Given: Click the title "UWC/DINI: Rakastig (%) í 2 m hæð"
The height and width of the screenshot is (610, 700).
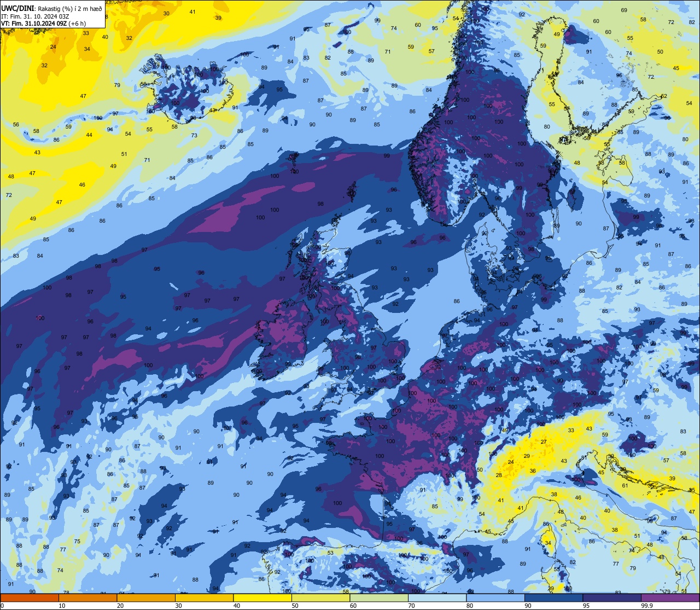Looking at the screenshot, I should [x=51, y=9].
